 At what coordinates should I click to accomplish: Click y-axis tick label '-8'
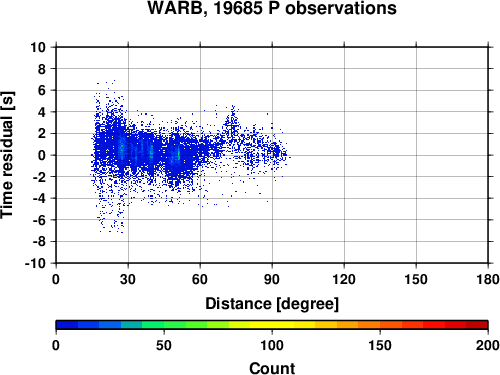[39, 242]
